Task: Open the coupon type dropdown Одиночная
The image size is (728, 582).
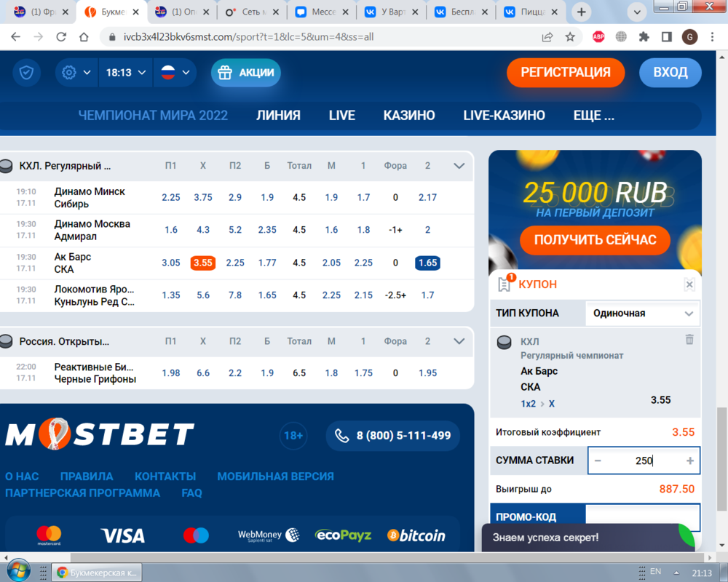Action: click(x=643, y=314)
